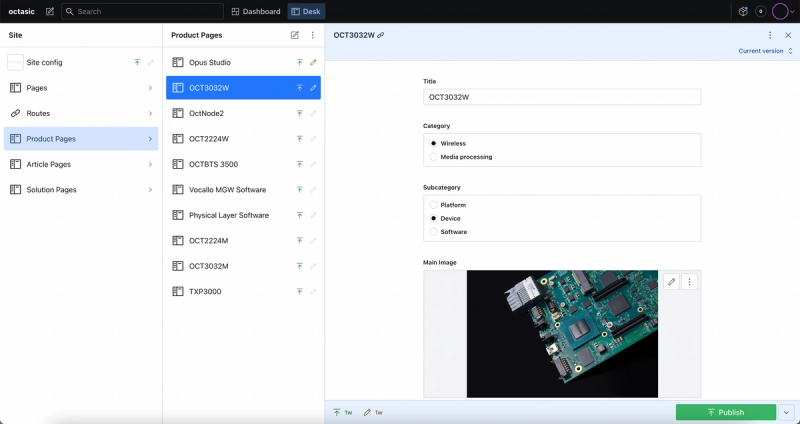
Task: Expand the Article Pages chevron
Action: 150,164
